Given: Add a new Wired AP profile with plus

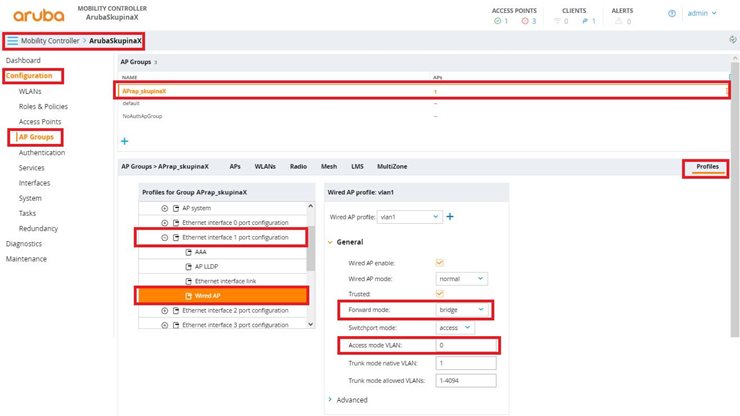Looking at the screenshot, I should 450,216.
